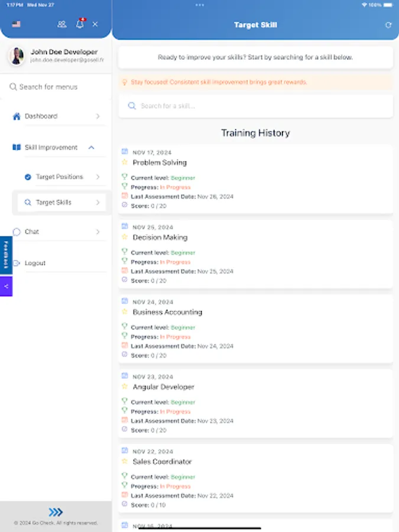
Task: Click the Go Check footer logo
Action: (x=56, y=512)
